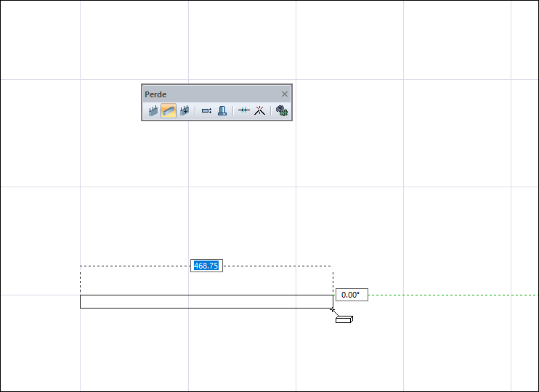Viewport: 539px width, 392px height.
Task: Select the shear wall tool with vertical rebars
Action: 153,111
